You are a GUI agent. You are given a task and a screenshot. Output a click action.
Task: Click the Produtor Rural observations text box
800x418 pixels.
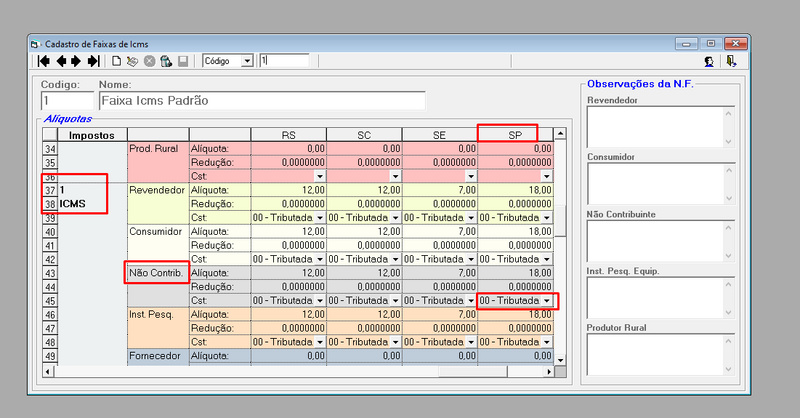(x=661, y=355)
